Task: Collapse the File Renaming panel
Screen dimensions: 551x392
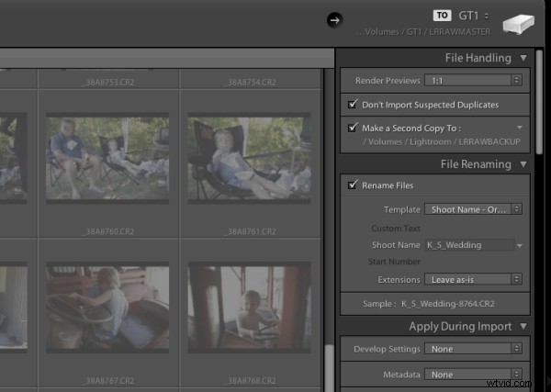Action: click(523, 164)
